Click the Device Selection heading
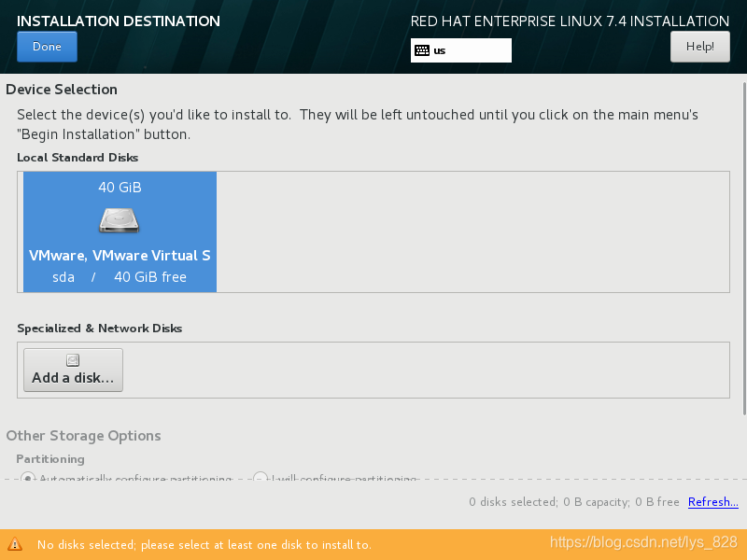 coord(62,90)
